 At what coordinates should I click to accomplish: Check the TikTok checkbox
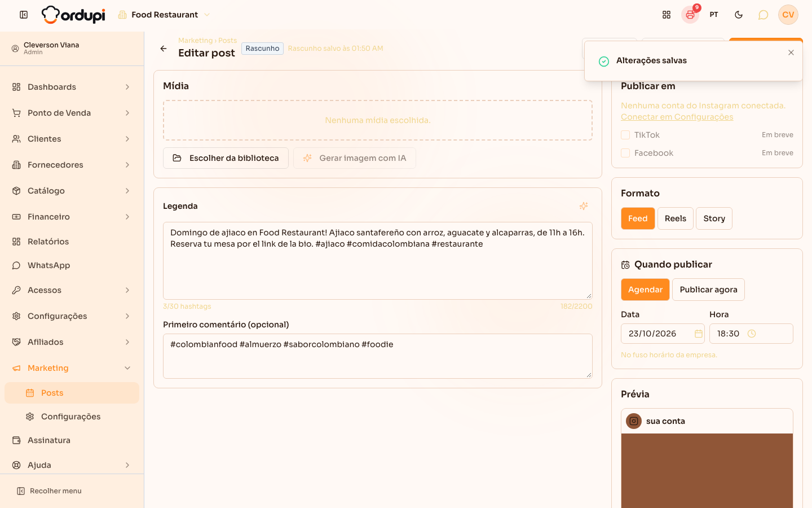pyautogui.click(x=625, y=135)
